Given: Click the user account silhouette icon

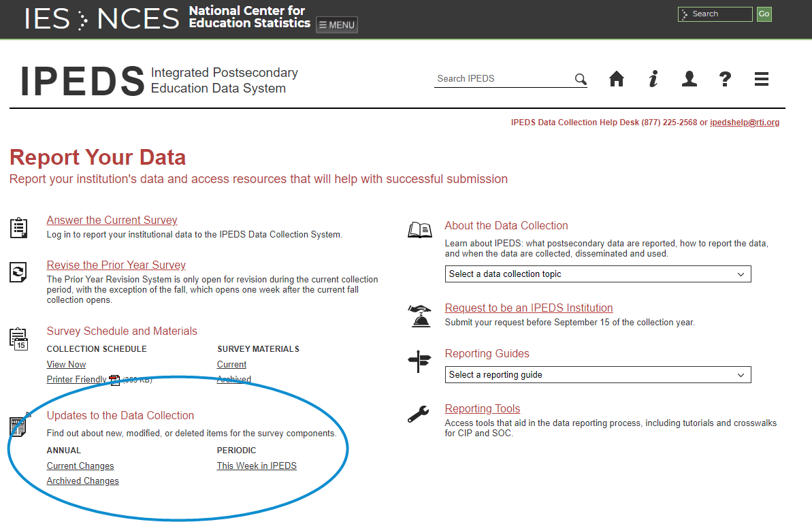Looking at the screenshot, I should point(689,79).
